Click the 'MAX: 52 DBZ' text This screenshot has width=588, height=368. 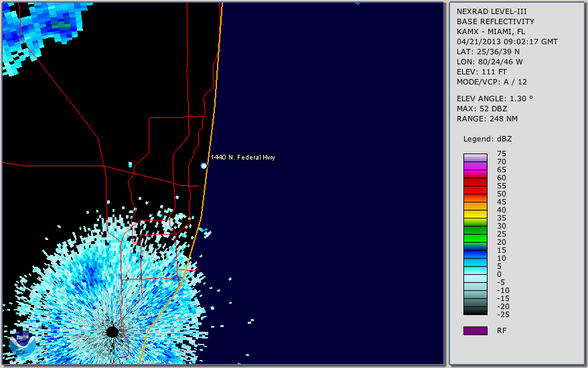[x=482, y=109]
